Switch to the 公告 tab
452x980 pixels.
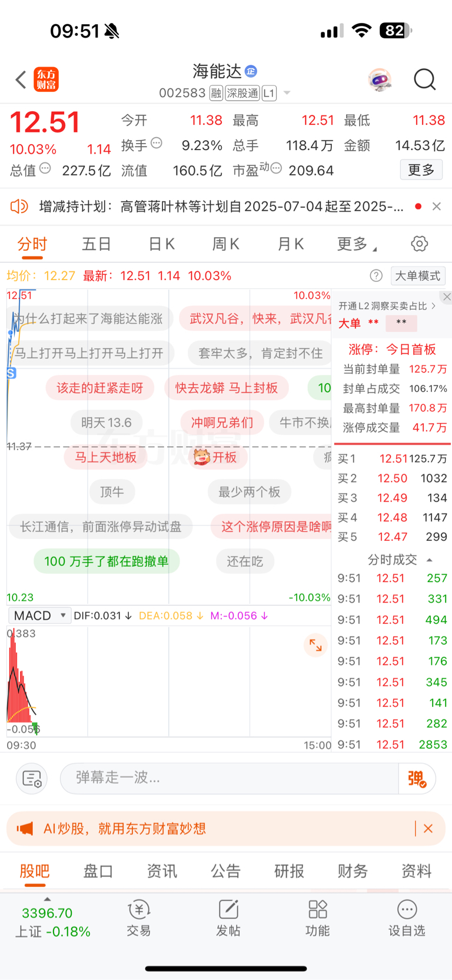coord(225,871)
